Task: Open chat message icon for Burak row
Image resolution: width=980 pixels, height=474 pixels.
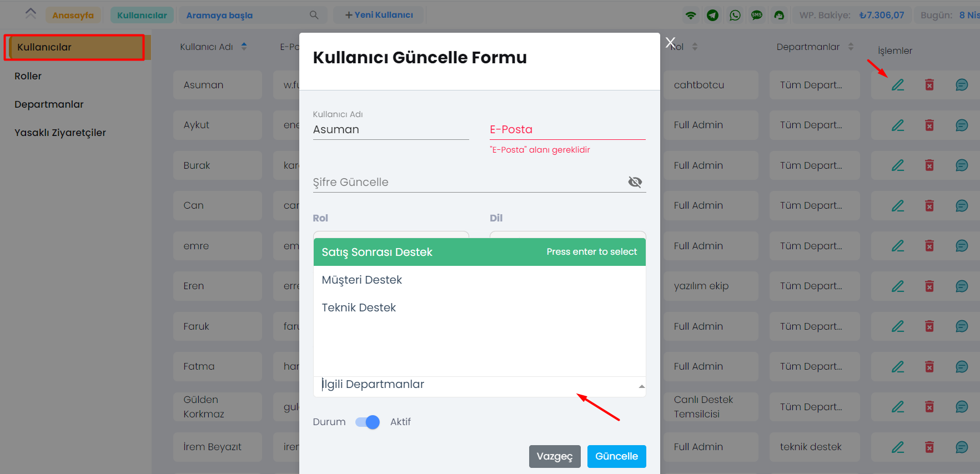Action: [962, 165]
